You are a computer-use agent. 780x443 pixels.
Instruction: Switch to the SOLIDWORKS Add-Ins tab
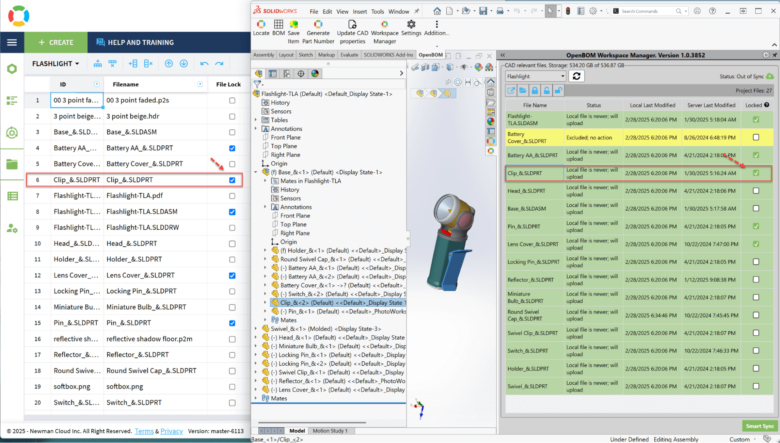pyautogui.click(x=388, y=55)
